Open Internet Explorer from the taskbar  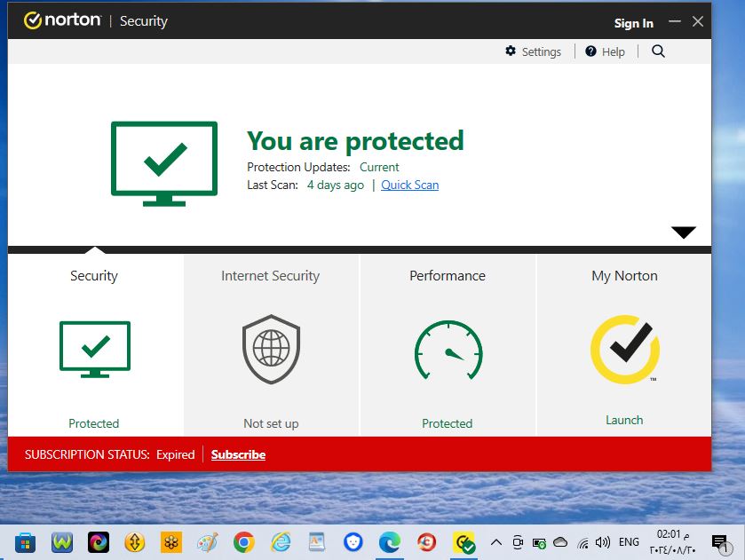click(x=281, y=542)
